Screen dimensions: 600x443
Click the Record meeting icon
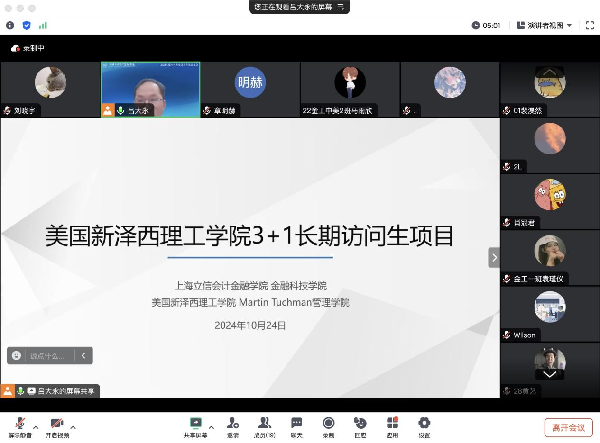[328, 423]
